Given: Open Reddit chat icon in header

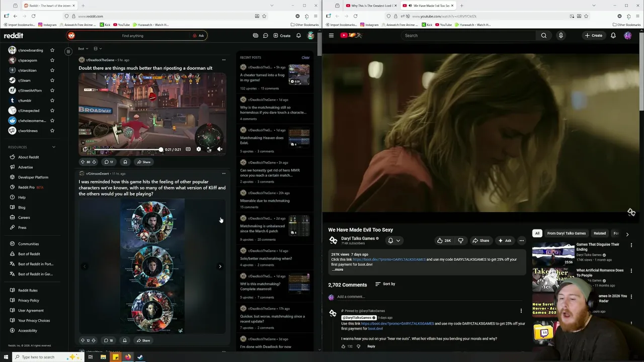Looking at the screenshot, I should tap(265, 36).
